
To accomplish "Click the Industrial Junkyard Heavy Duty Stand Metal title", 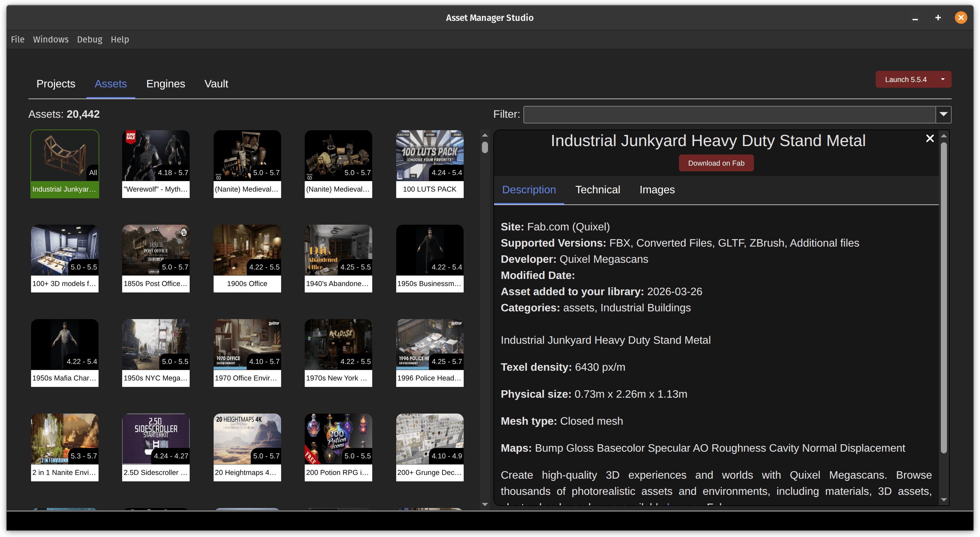I will [708, 141].
